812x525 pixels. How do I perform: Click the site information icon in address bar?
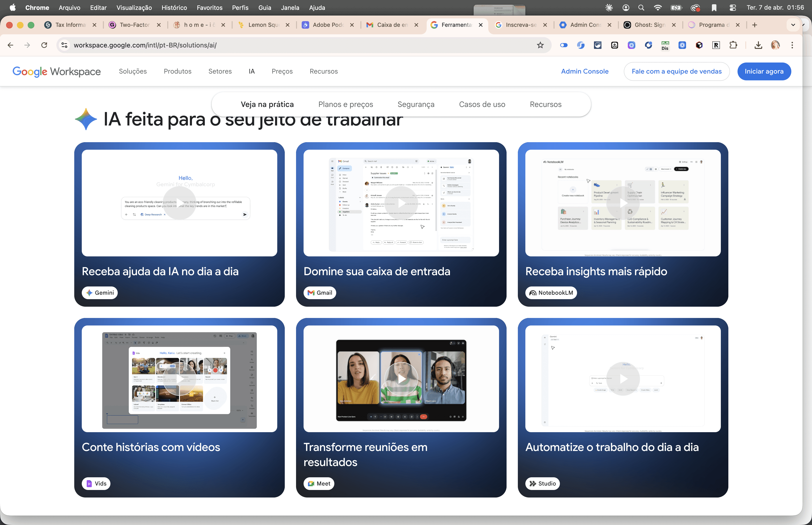[64, 45]
